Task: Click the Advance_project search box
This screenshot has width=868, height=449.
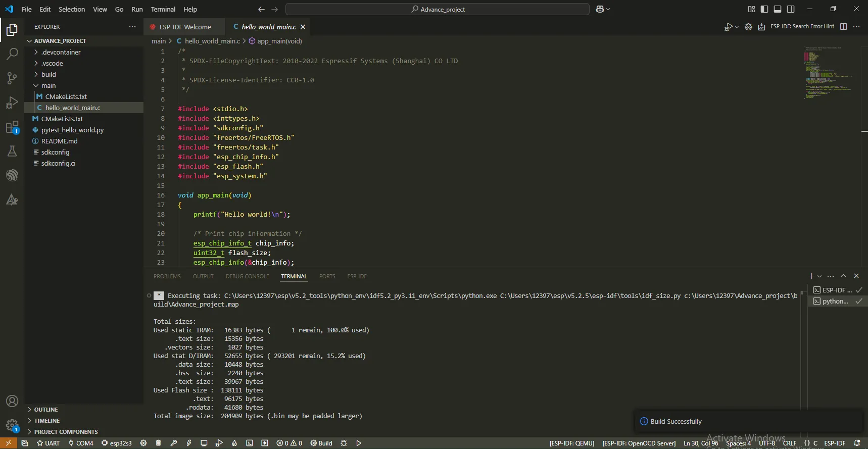Action: [x=437, y=9]
